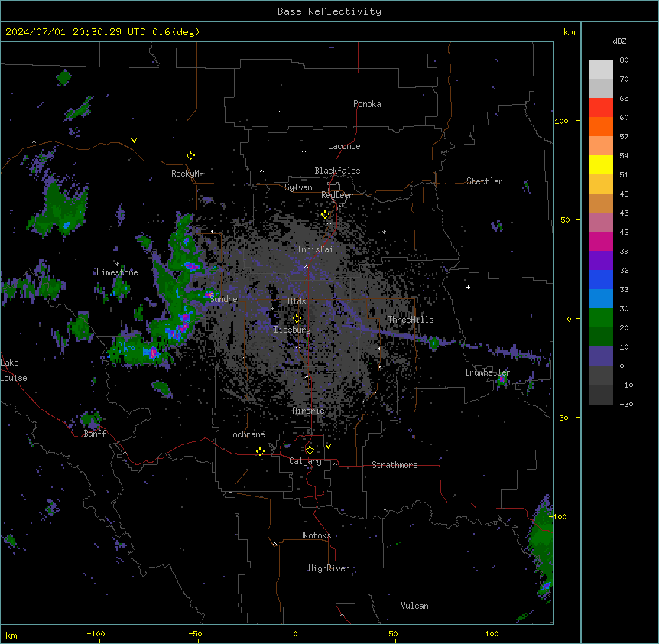This screenshot has width=659, height=644.
Task: Click the yellow v marker east of Calgary diamond
Action: tap(328, 447)
